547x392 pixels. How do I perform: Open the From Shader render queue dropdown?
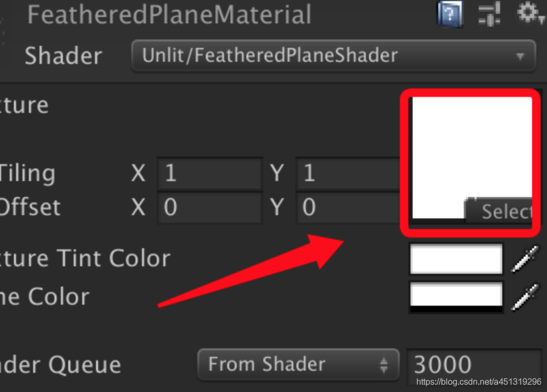[298, 364]
